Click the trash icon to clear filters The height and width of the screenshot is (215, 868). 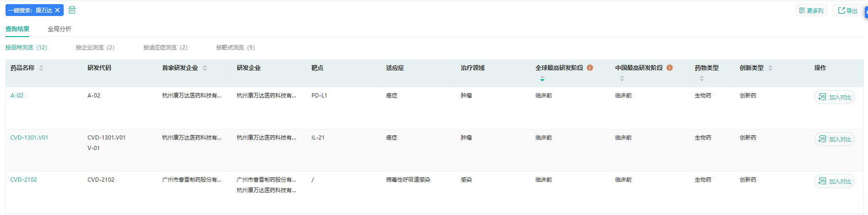click(x=72, y=10)
